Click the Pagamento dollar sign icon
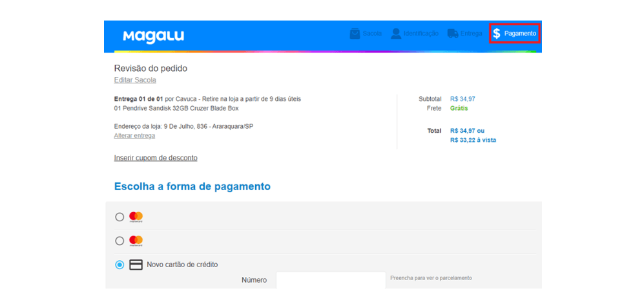The image size is (644, 306). coord(496,34)
